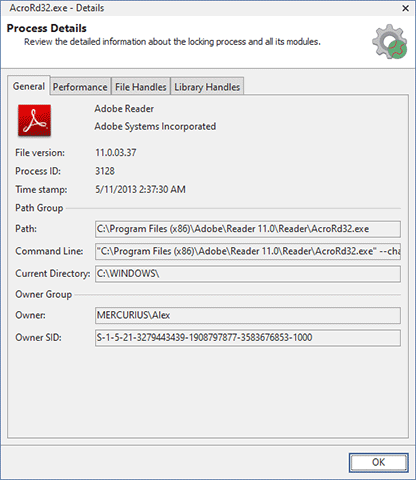Open the File Handles tab
This screenshot has width=416, height=480.
(140, 87)
